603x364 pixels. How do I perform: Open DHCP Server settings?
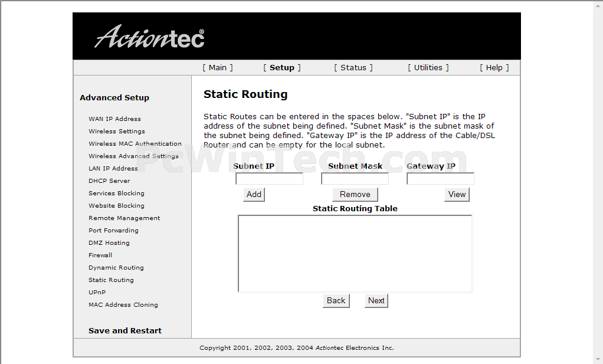tap(109, 181)
